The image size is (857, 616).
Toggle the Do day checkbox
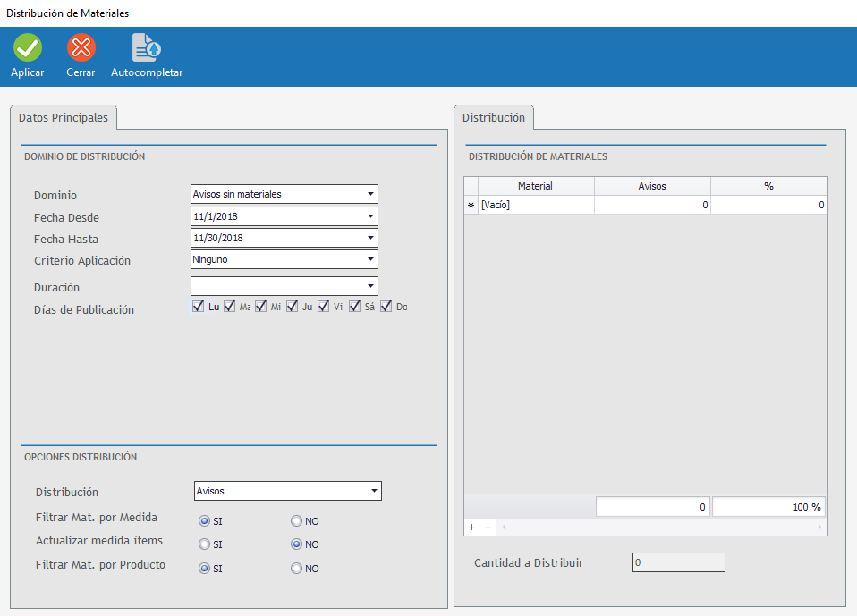coord(386,307)
